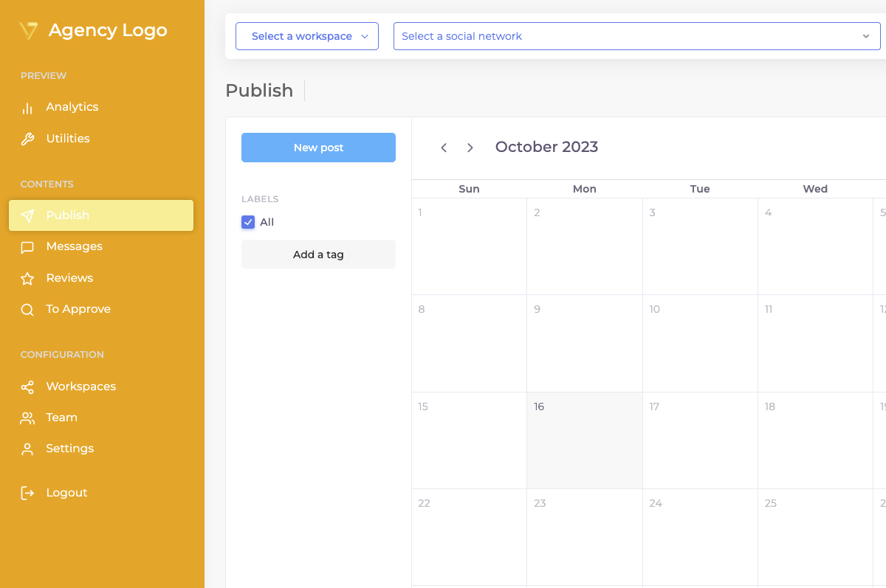Click the Add a tag button
This screenshot has width=886, height=588.
click(x=318, y=255)
